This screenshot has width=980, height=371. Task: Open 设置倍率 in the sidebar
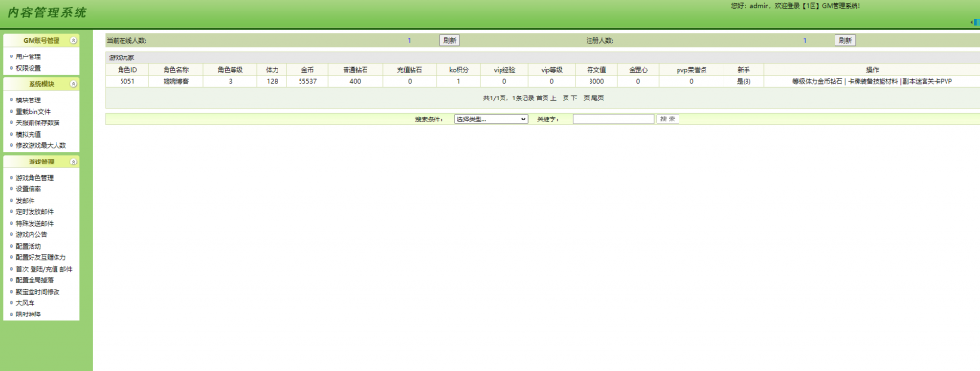(x=29, y=189)
